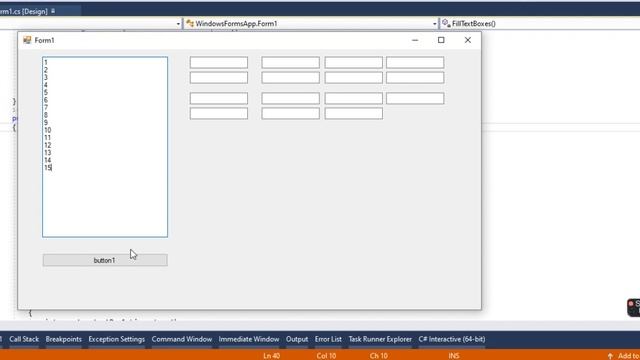Switch to the Form1.cs [Design] tab
640x360 pixels.
[x=24, y=11]
